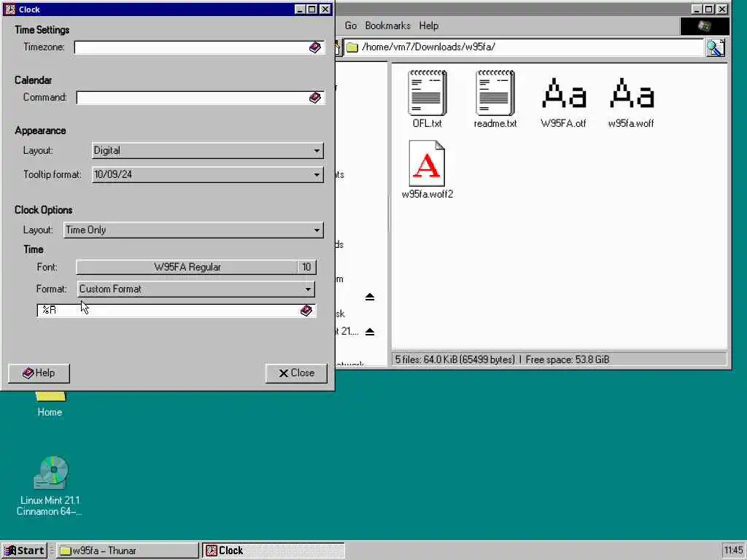Switch to the w95fa - Thunar taskbar button
The width and height of the screenshot is (747, 560).
pos(127,551)
